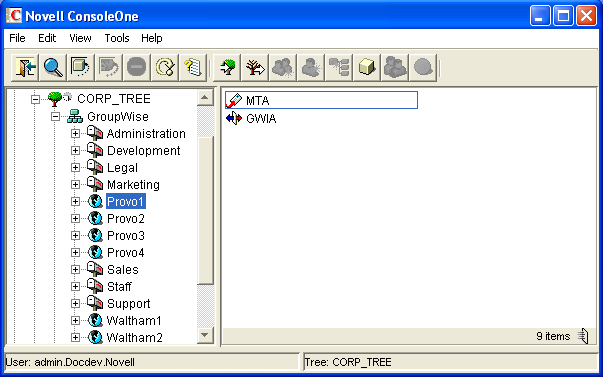
Task: Click the green tree with arrow authenticate icon
Action: (x=227, y=67)
